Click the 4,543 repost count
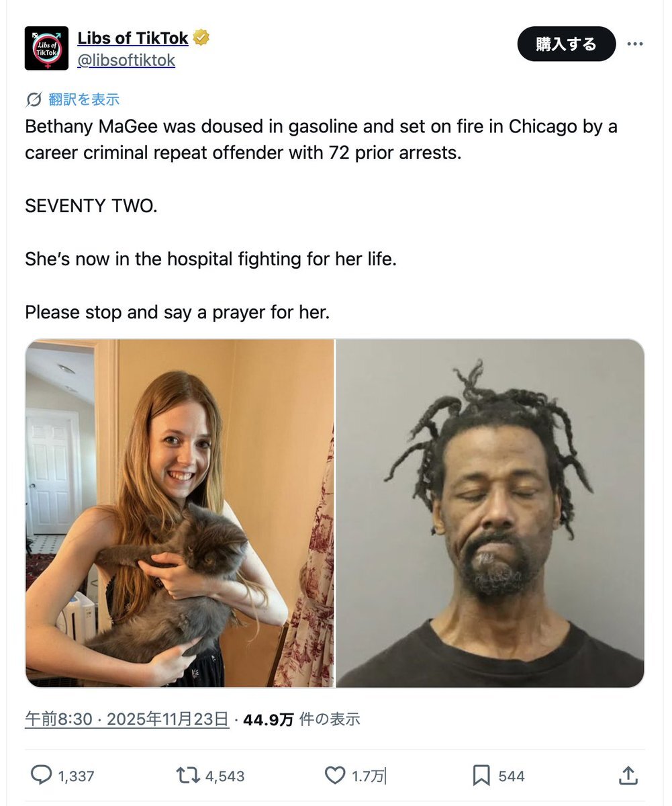Screen dimensions: 672x806 (225, 776)
